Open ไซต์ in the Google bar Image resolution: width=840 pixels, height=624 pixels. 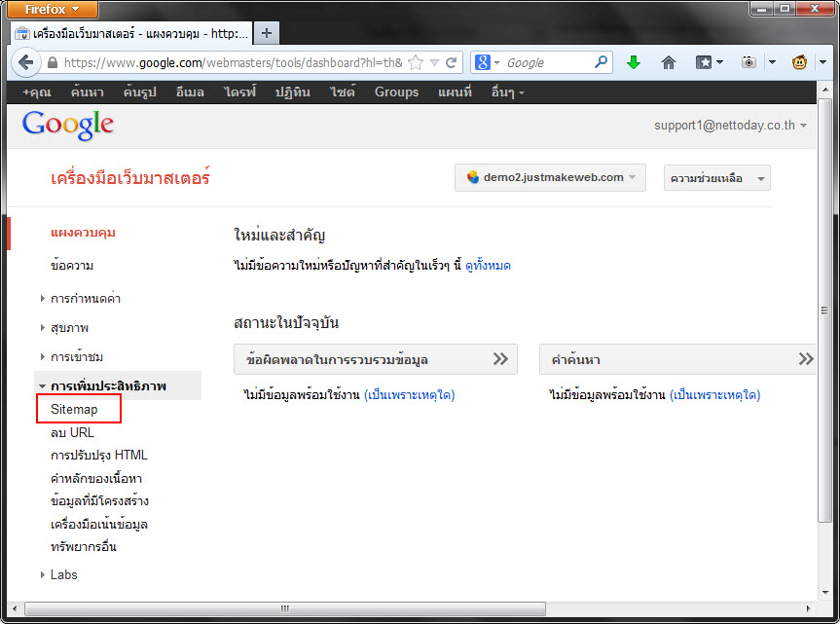click(x=343, y=92)
